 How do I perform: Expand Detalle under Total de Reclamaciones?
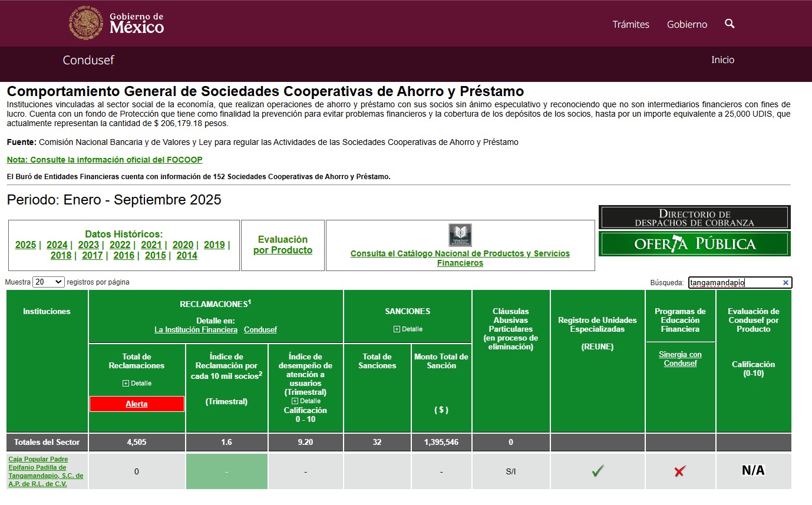point(137,384)
